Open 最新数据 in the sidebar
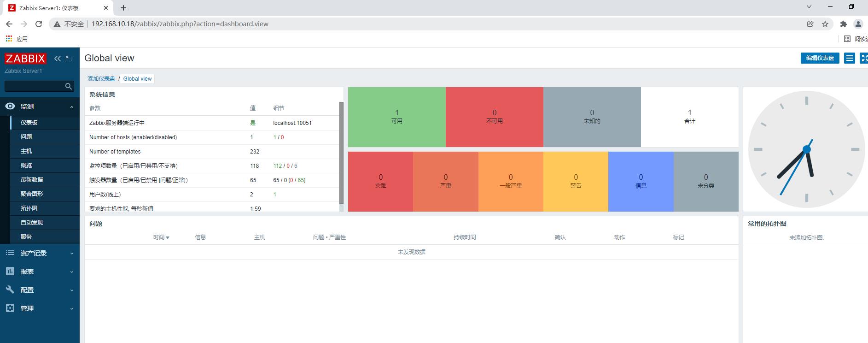The width and height of the screenshot is (868, 343). click(x=45, y=180)
